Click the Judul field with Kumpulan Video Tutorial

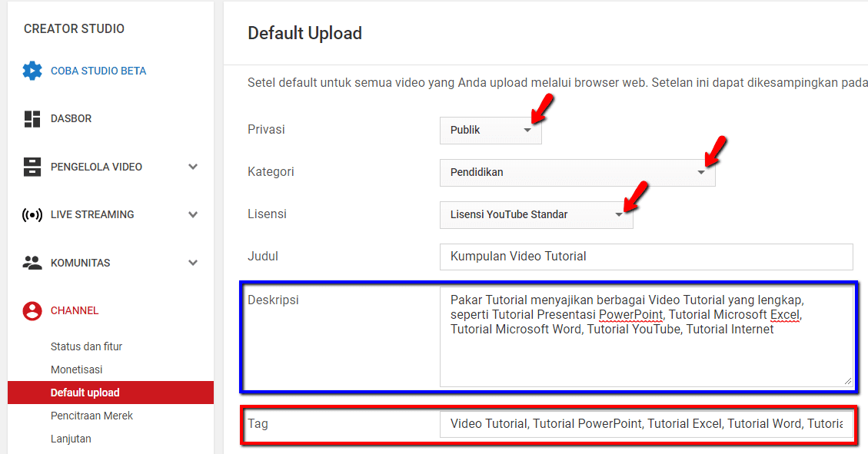click(x=646, y=257)
